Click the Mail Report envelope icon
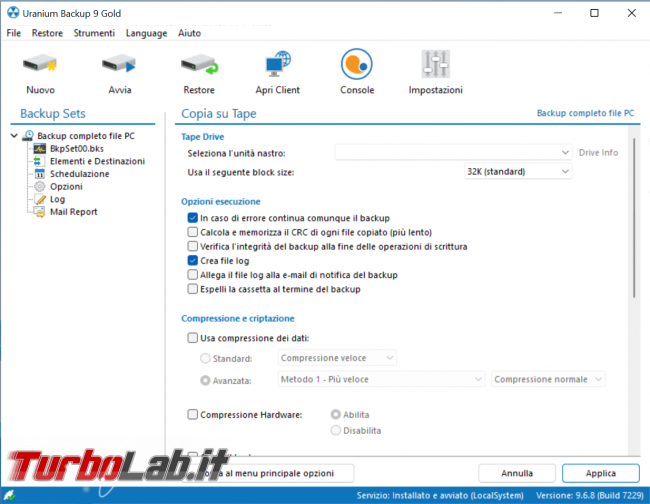The height and width of the screenshot is (504, 650). [39, 212]
